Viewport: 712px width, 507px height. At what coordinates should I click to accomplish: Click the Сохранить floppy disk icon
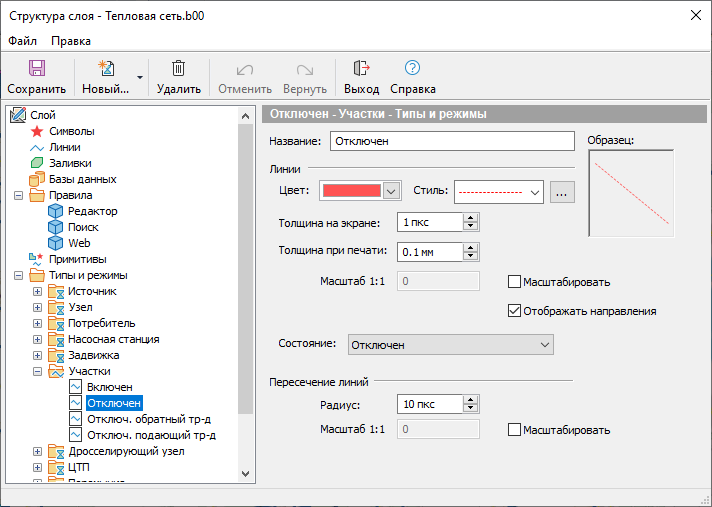[x=36, y=69]
